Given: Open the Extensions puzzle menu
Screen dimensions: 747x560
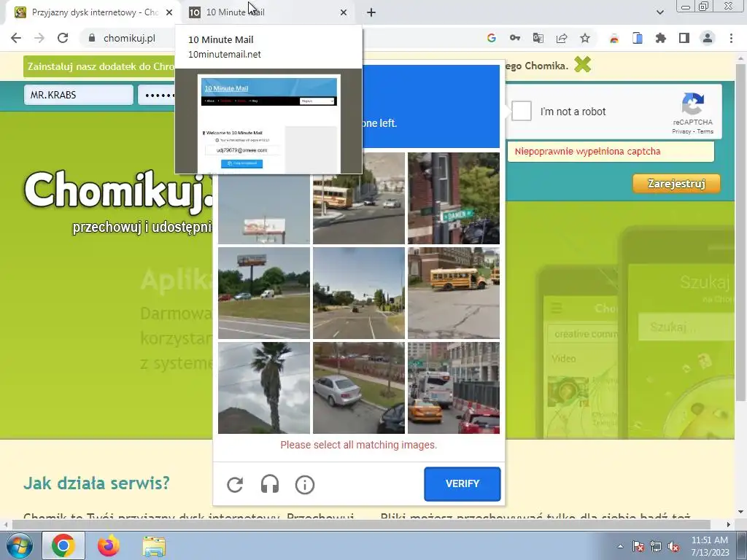Looking at the screenshot, I should click(x=661, y=38).
